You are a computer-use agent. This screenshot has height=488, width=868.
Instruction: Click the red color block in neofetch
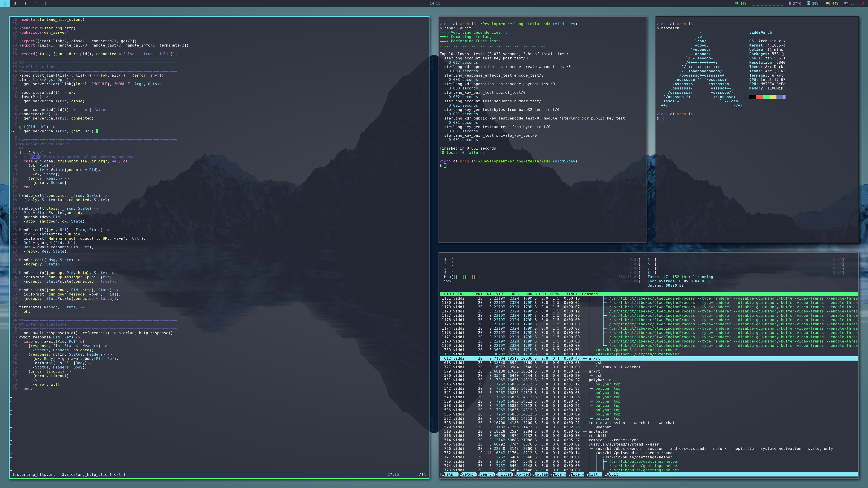759,97
